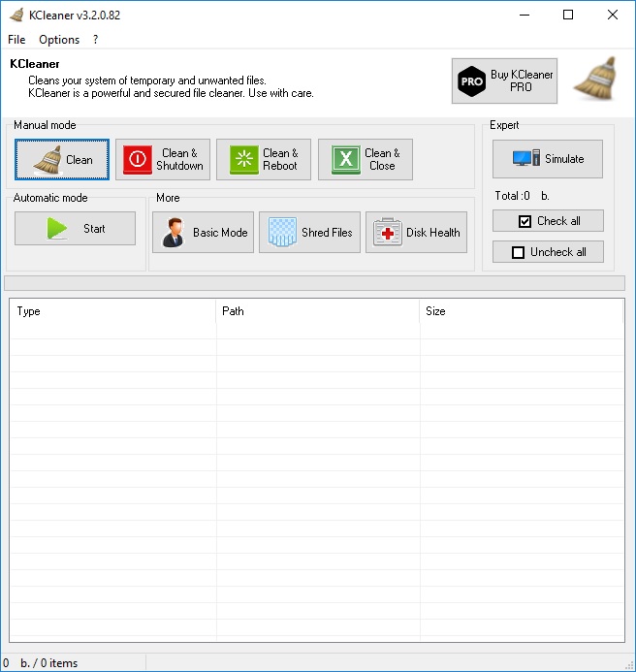Image resolution: width=636 pixels, height=672 pixels.
Task: Click the KCleaner title bar broom icon
Action: point(16,15)
